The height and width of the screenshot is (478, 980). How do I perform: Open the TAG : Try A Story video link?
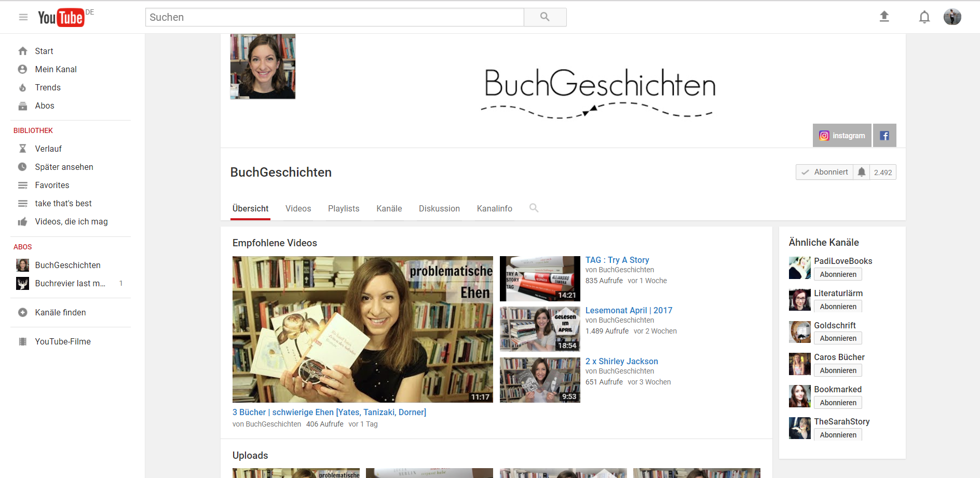[617, 260]
